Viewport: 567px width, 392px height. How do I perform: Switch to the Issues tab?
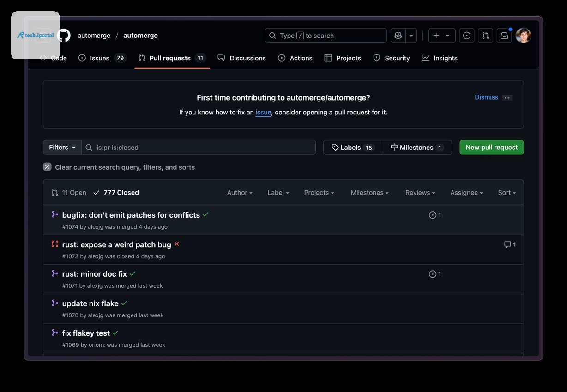tap(102, 58)
